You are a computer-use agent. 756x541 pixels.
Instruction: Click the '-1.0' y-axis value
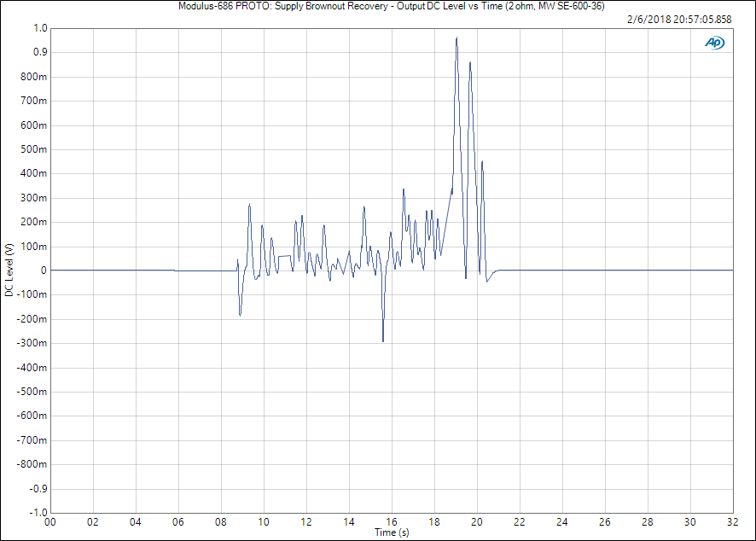[38, 512]
